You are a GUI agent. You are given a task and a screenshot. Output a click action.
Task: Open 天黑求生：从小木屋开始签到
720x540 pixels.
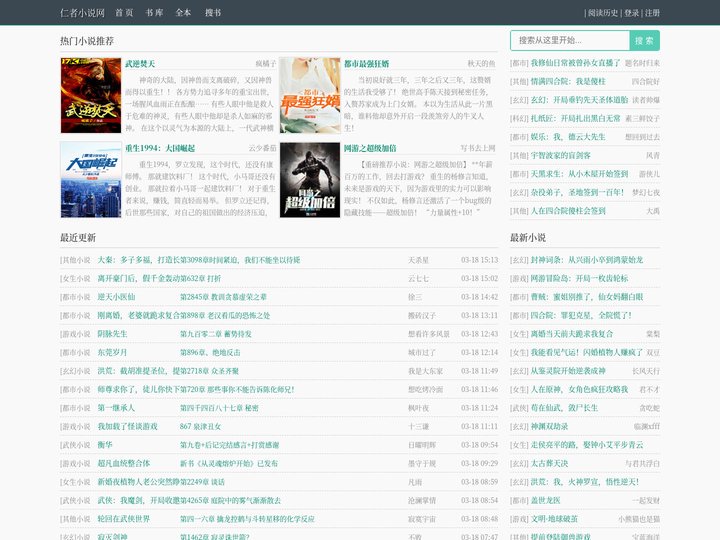point(579,174)
